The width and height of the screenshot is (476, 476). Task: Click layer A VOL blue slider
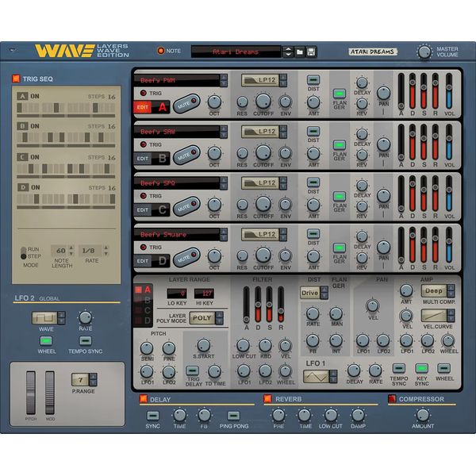[449, 90]
